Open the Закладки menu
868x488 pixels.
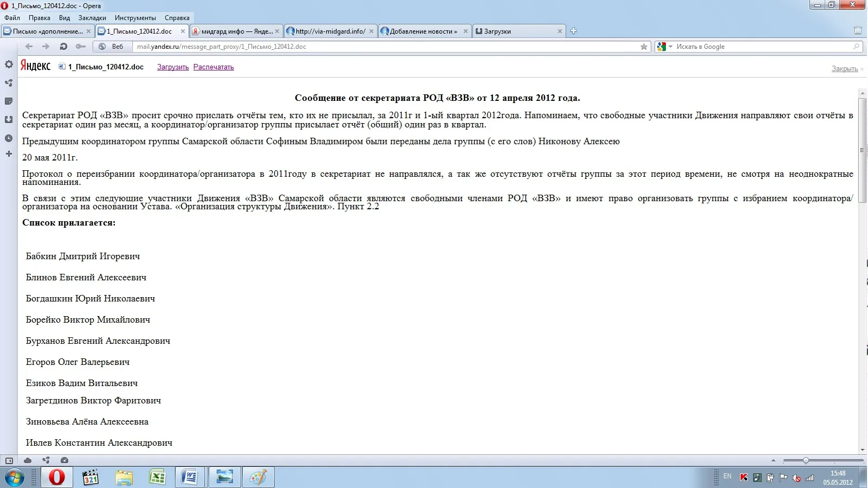tap(92, 18)
